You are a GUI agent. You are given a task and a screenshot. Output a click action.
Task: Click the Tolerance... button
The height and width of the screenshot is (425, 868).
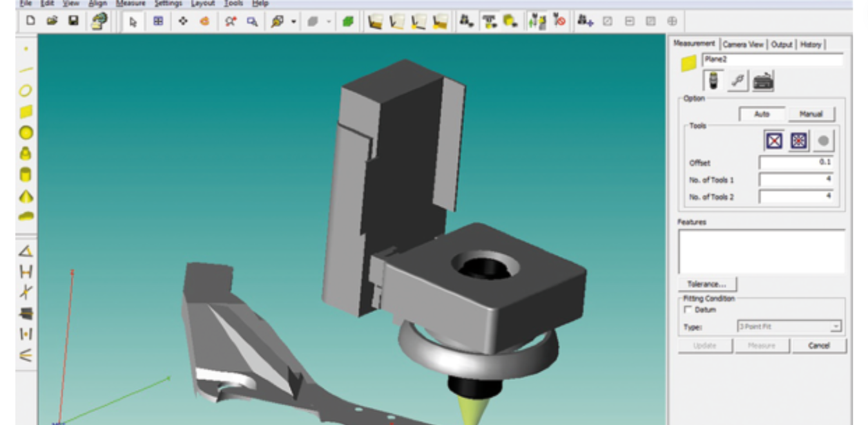point(706,284)
